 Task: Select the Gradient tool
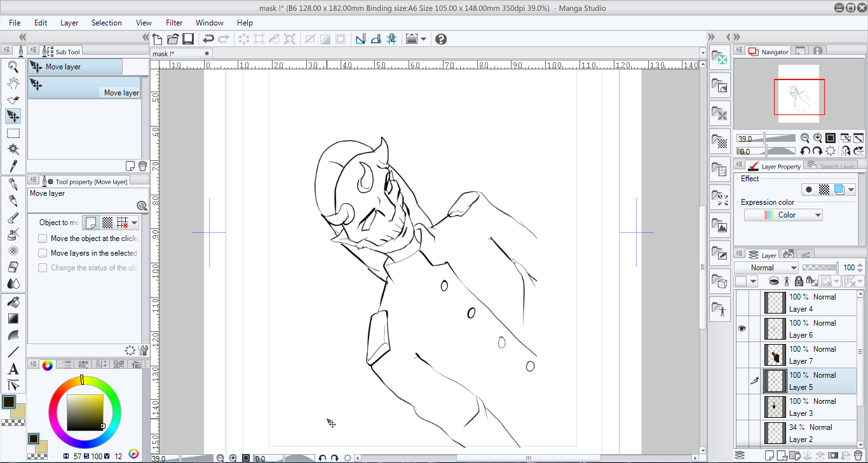[13, 319]
